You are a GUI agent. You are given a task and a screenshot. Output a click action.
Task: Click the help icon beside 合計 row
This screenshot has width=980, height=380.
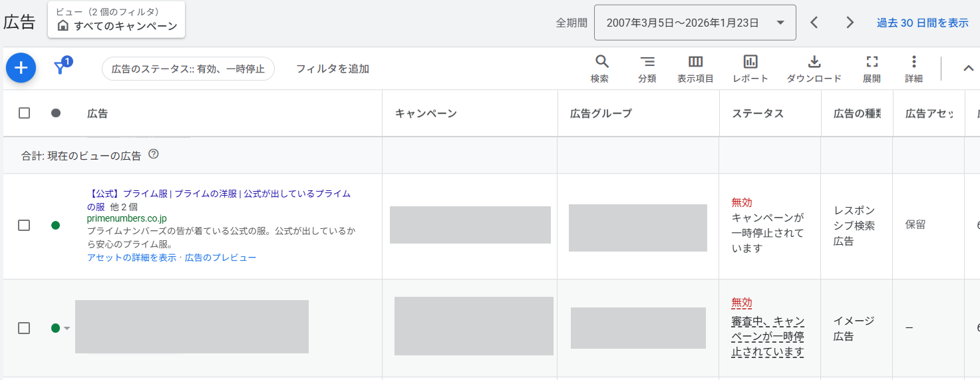pyautogui.click(x=154, y=154)
